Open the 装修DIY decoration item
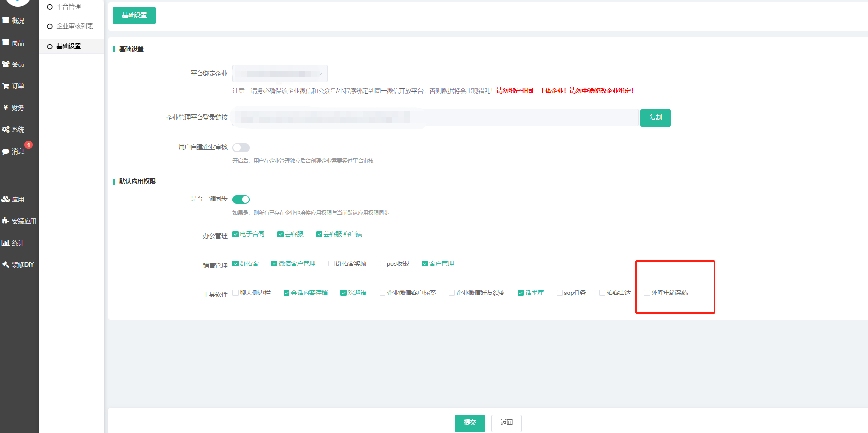 click(18, 264)
